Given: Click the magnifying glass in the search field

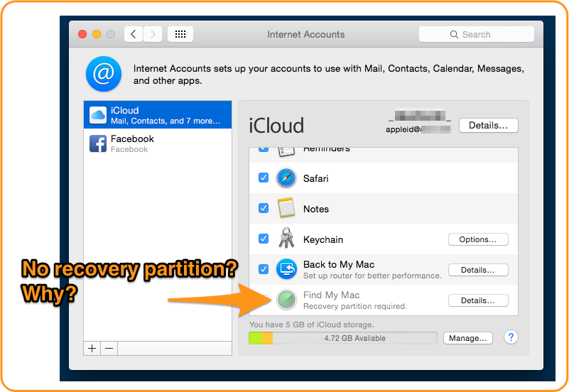Looking at the screenshot, I should [x=454, y=35].
